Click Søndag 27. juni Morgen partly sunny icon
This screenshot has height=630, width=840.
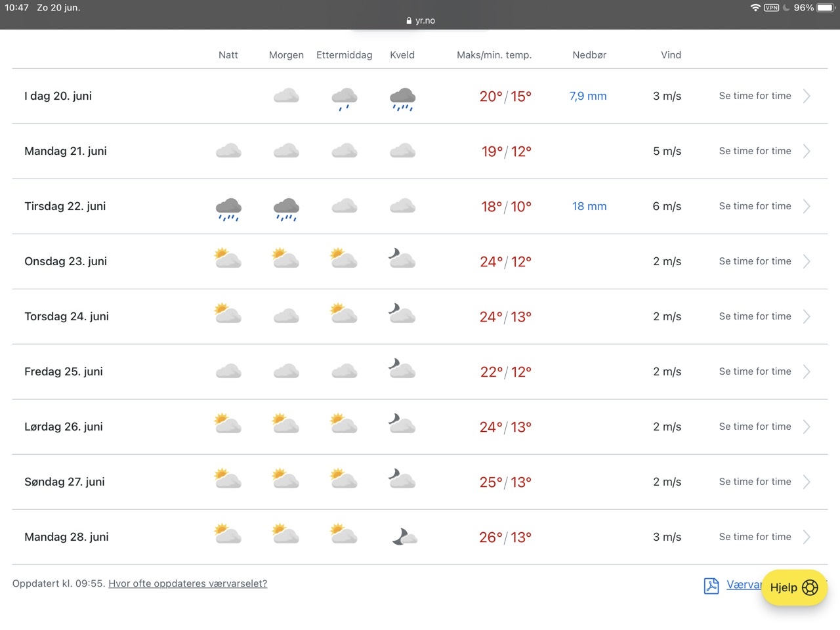[285, 478]
